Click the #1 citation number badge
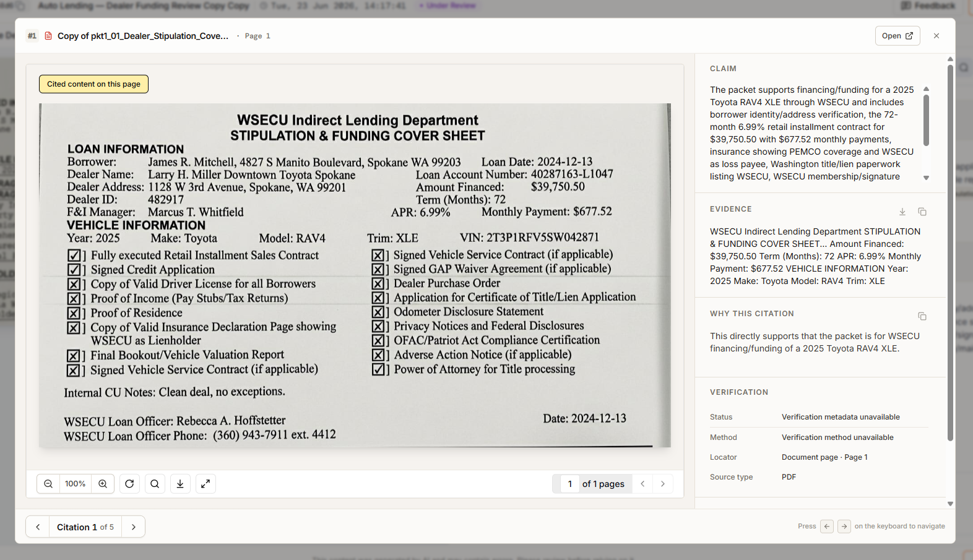 pos(32,36)
